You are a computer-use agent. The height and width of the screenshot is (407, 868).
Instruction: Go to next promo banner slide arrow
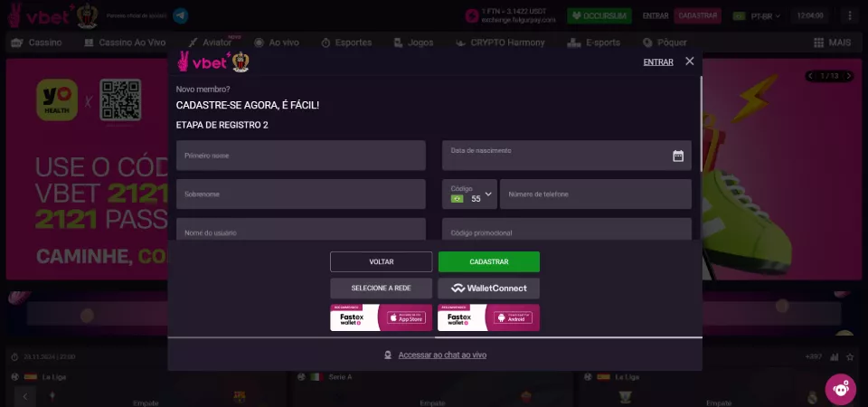(847, 76)
